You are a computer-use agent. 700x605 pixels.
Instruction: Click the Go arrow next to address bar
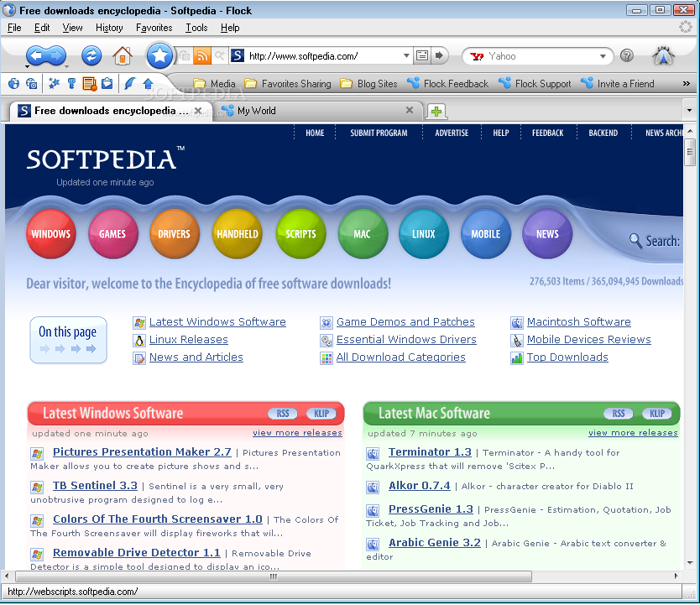point(440,55)
